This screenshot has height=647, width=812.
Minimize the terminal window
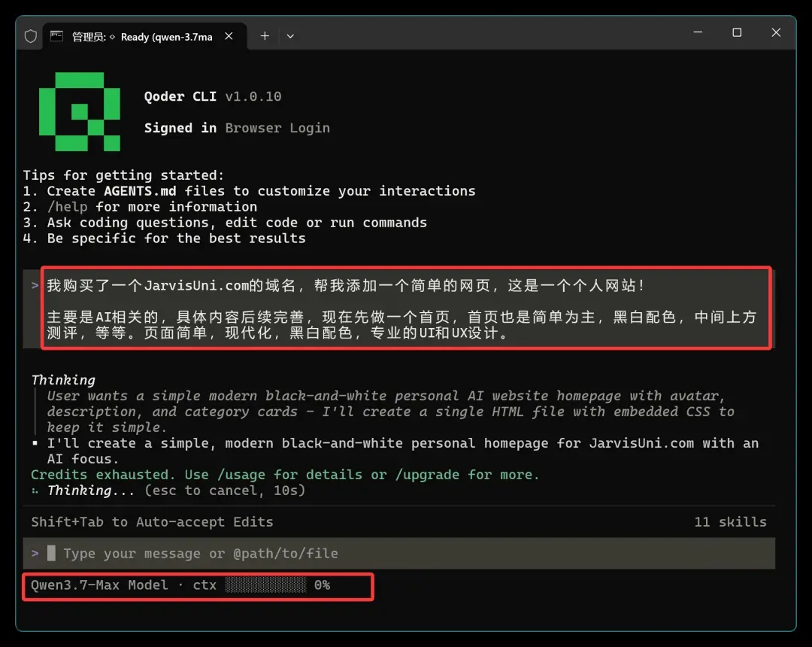(x=698, y=32)
